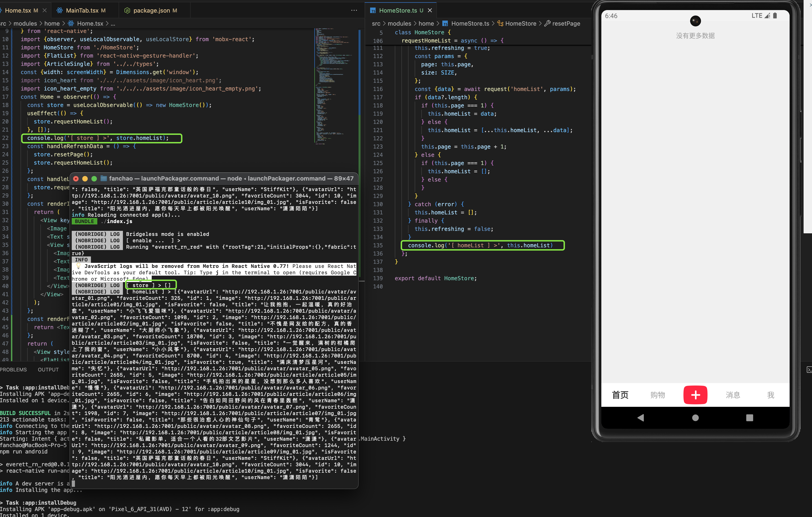The height and width of the screenshot is (517, 812).
Task: Click the emulator battery status icon
Action: coord(775,16)
